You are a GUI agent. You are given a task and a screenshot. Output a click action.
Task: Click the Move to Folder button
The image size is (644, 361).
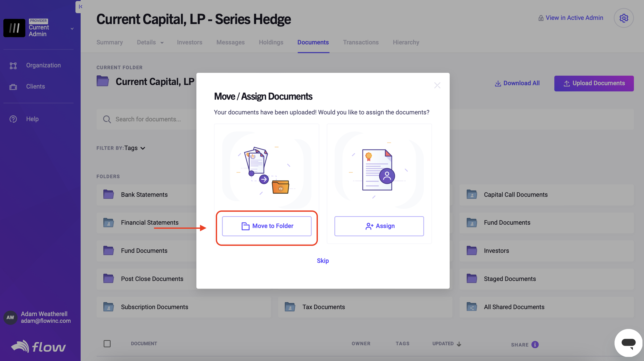pos(267,226)
